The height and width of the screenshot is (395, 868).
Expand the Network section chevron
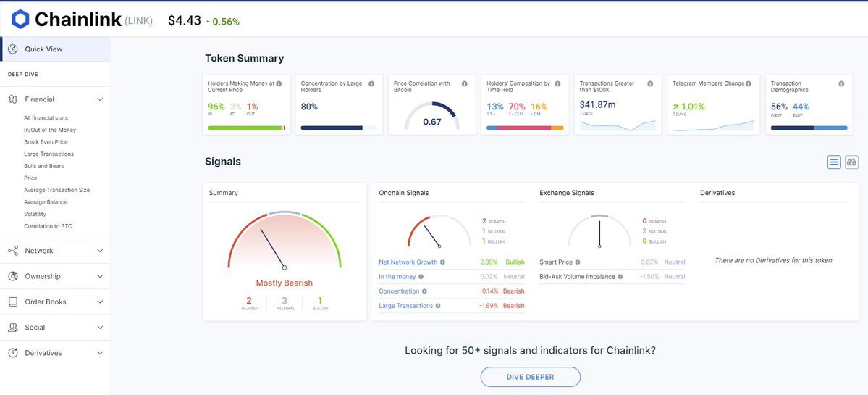[x=100, y=251]
